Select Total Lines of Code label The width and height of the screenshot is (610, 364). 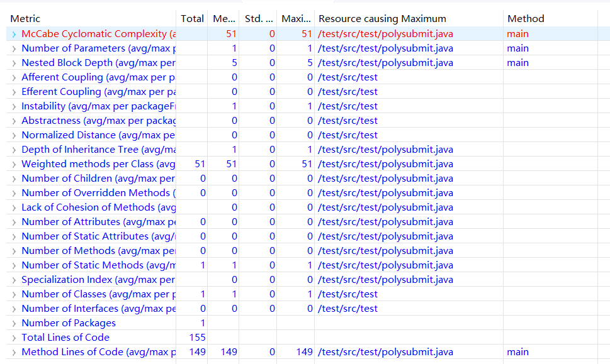65,337
